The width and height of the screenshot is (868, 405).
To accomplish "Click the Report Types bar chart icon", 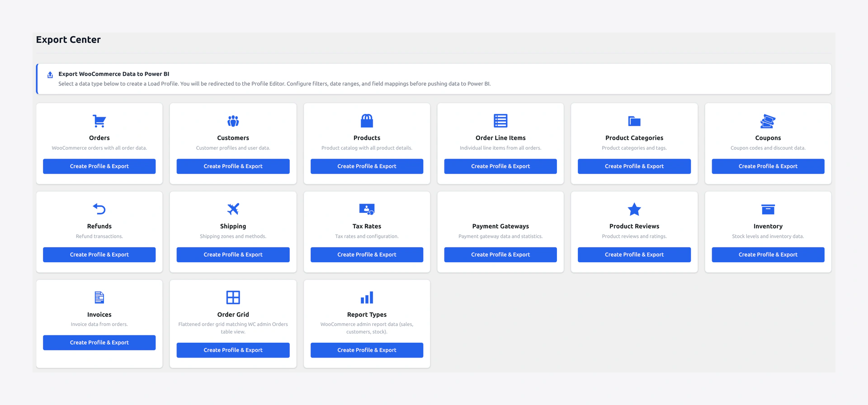I will 367,297.
